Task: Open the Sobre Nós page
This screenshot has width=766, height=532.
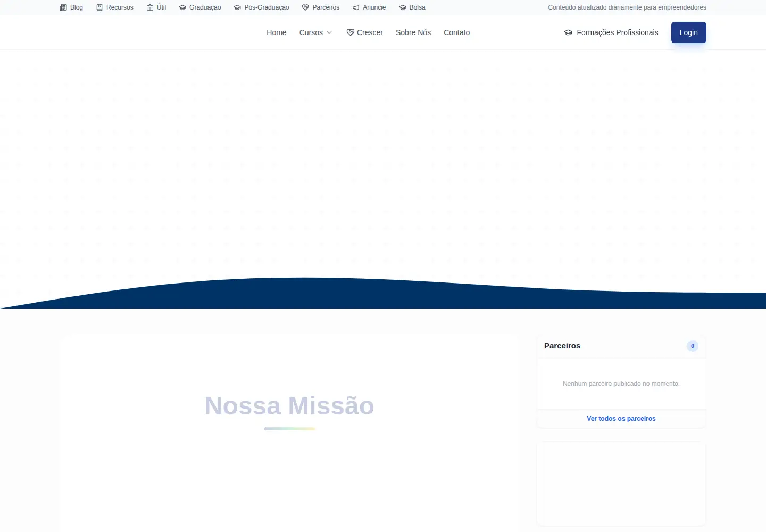Action: [413, 32]
